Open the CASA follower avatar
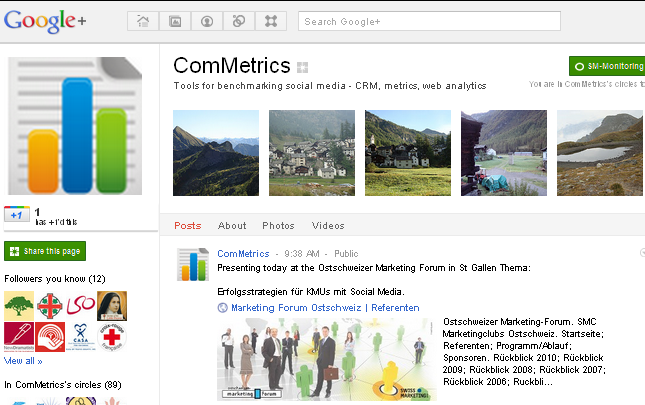645x405 pixels. [81, 337]
